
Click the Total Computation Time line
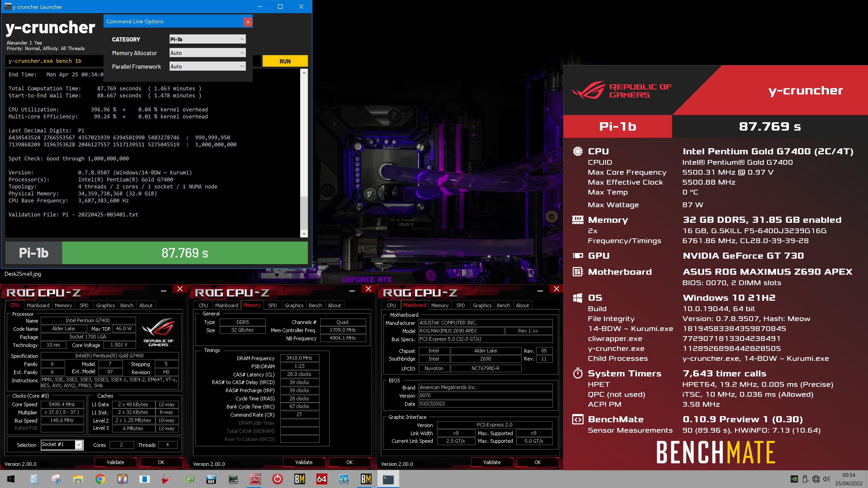point(105,89)
